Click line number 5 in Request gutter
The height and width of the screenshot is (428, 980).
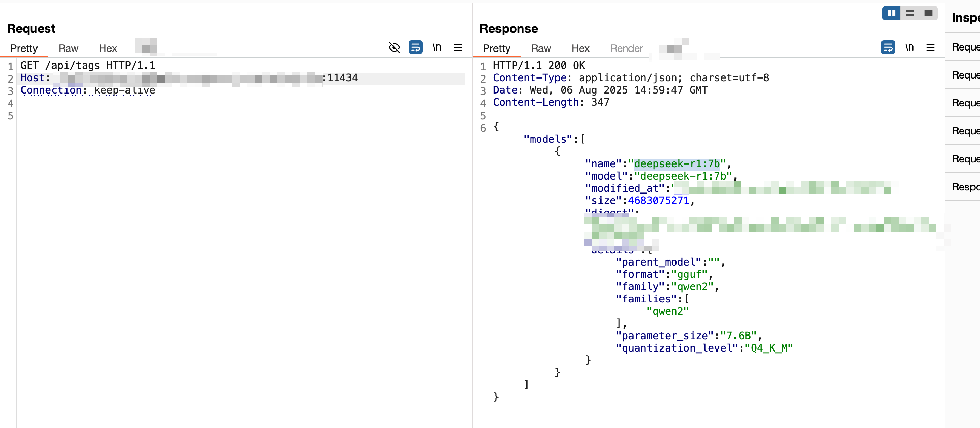click(10, 116)
